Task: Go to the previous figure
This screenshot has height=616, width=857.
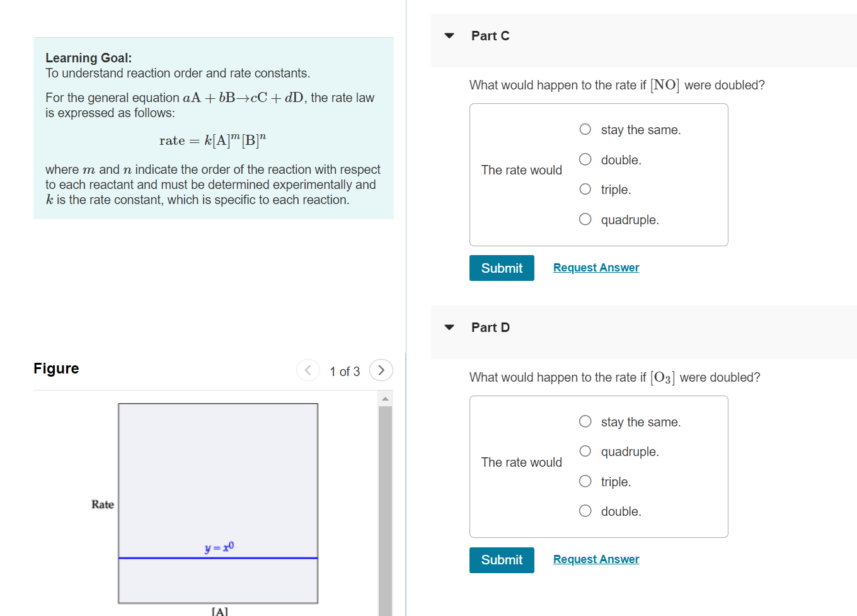Action: [x=308, y=370]
